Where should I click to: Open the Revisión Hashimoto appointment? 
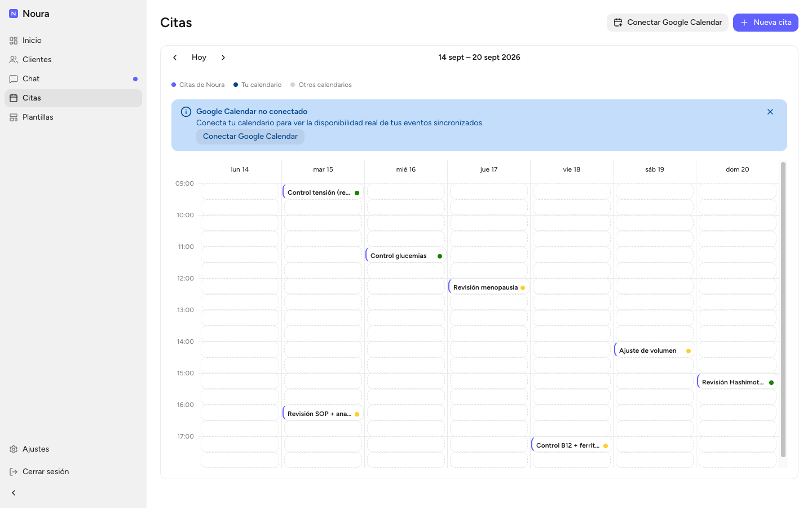[x=737, y=382]
